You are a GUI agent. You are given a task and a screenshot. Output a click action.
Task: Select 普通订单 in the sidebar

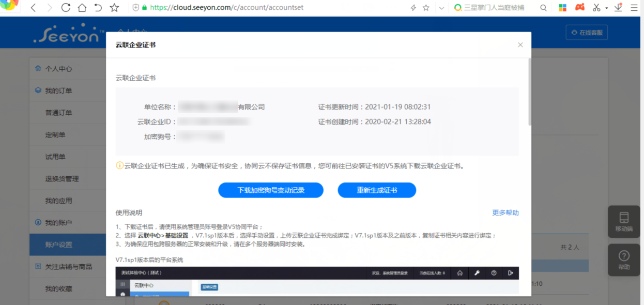point(58,113)
